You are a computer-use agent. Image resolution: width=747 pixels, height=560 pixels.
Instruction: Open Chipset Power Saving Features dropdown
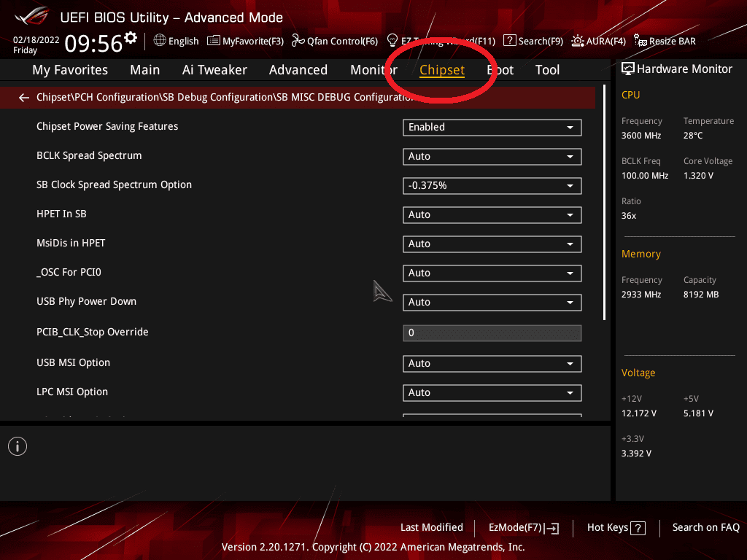[492, 127]
